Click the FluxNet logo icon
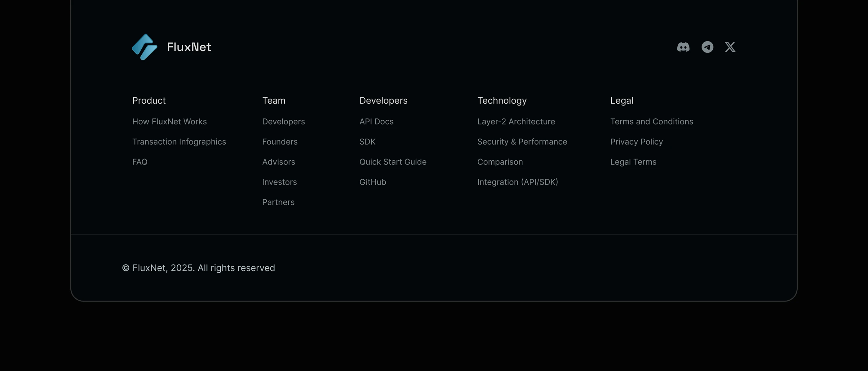This screenshot has width=868, height=371. [144, 47]
